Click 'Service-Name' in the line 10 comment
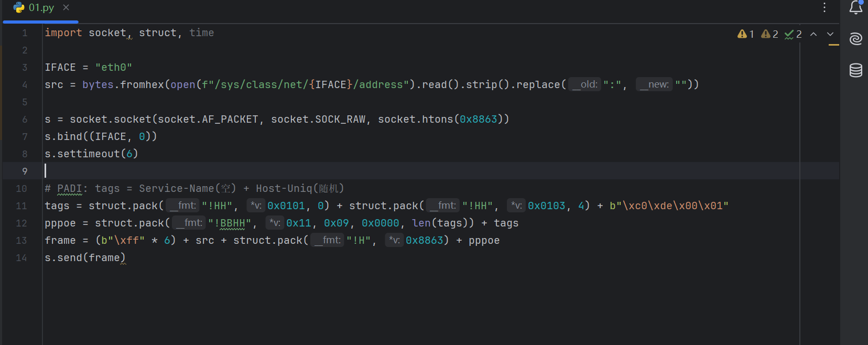868x345 pixels. (x=177, y=188)
